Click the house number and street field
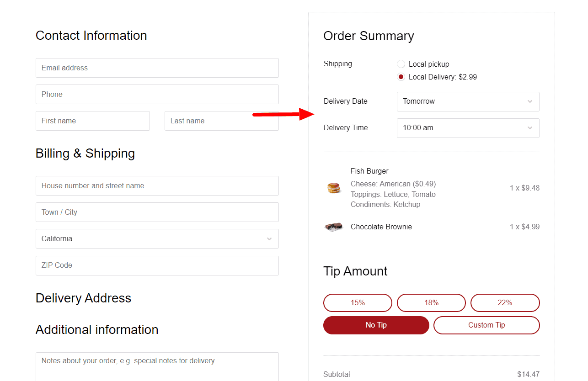This screenshot has height=381, width=588. tap(157, 185)
